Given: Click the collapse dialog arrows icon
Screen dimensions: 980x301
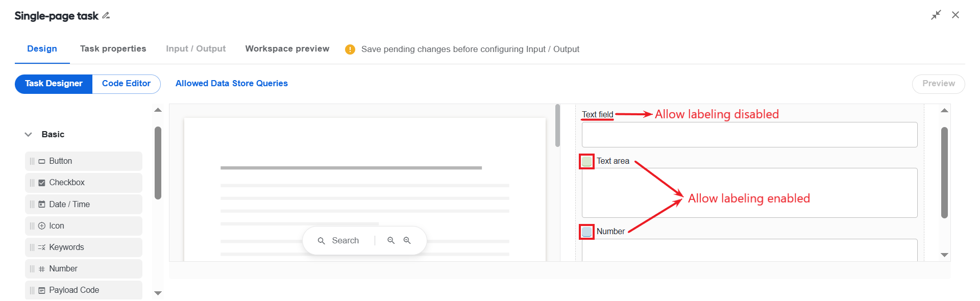Looking at the screenshot, I should coord(936,15).
